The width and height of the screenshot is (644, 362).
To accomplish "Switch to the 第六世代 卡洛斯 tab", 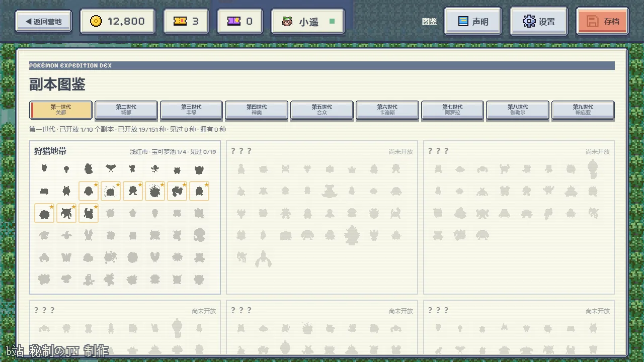I will [387, 110].
